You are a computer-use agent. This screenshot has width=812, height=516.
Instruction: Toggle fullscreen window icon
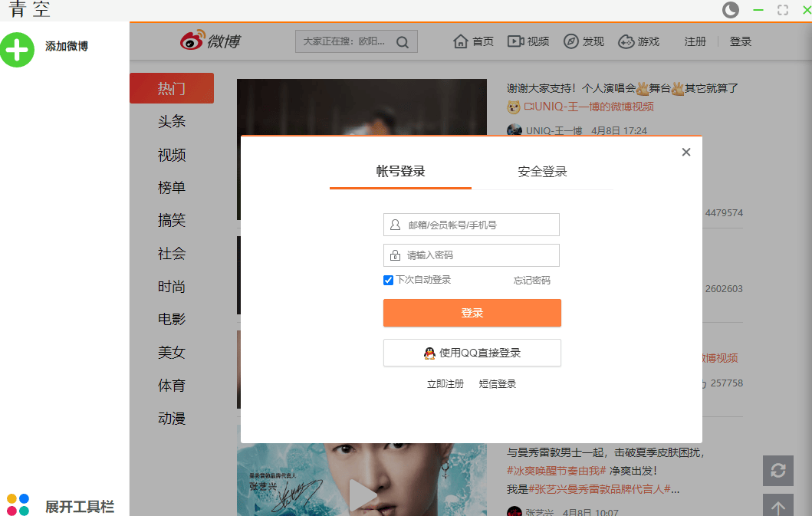783,10
